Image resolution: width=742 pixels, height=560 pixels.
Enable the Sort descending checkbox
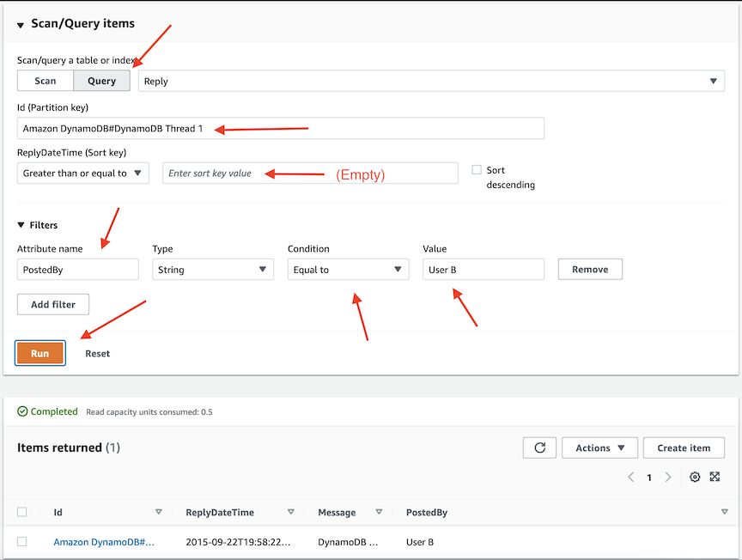(x=477, y=169)
